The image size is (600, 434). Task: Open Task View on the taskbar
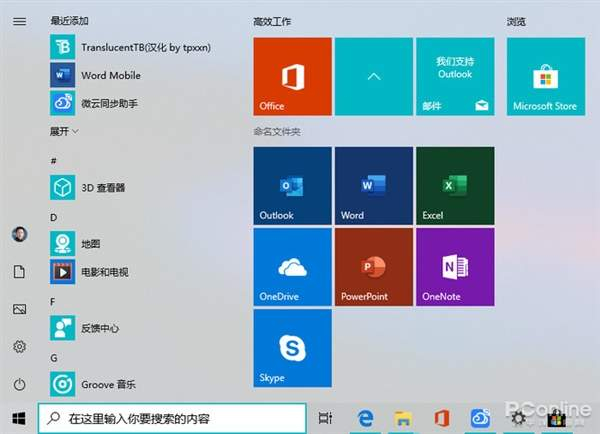point(325,418)
